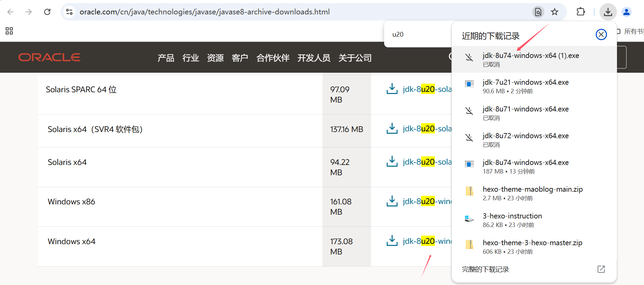Click canceled icon for jdk-8u71-windows-x64.exe
The height and width of the screenshot is (285, 644).
point(469,111)
